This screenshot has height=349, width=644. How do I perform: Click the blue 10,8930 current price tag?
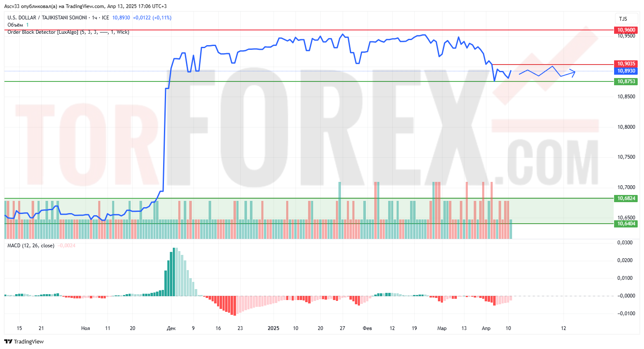pyautogui.click(x=626, y=71)
